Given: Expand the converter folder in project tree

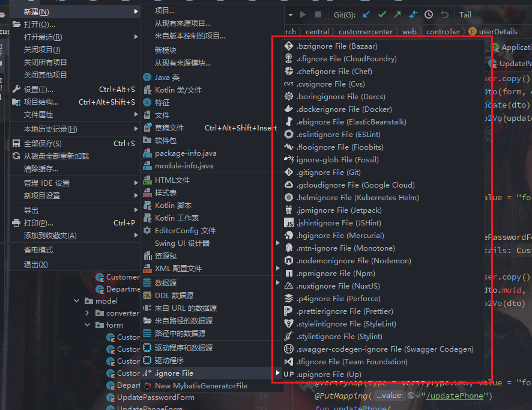Looking at the screenshot, I should coord(87,313).
